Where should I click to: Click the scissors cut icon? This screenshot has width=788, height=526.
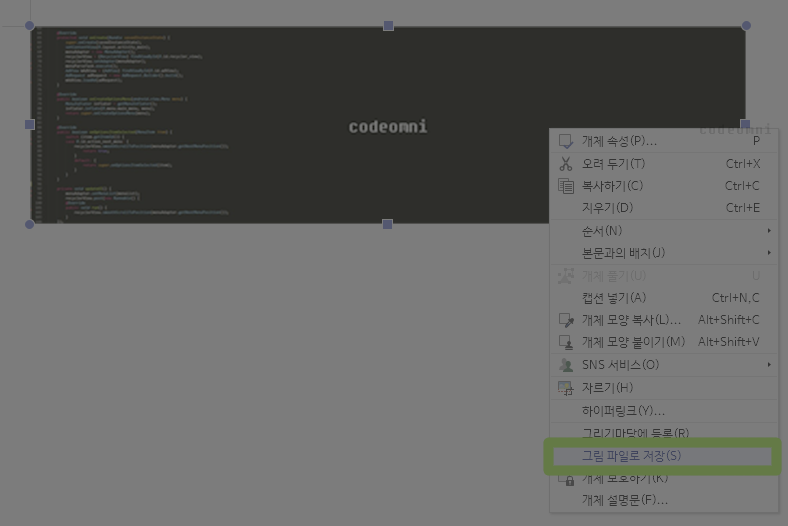coord(566,164)
